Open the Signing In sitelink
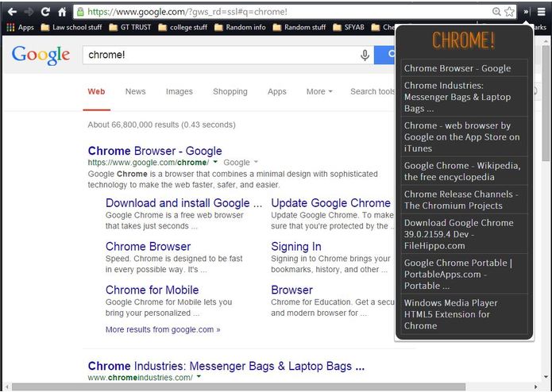The height and width of the screenshot is (392, 552). [296, 247]
